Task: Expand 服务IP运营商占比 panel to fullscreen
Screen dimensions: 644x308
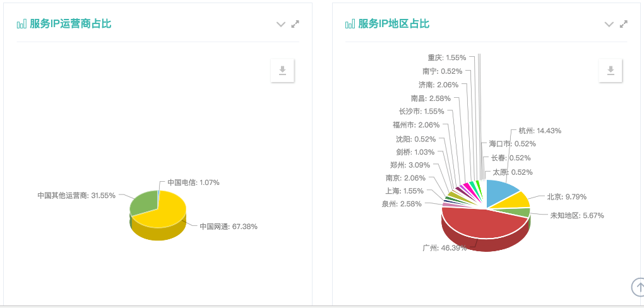Action: 295,24
